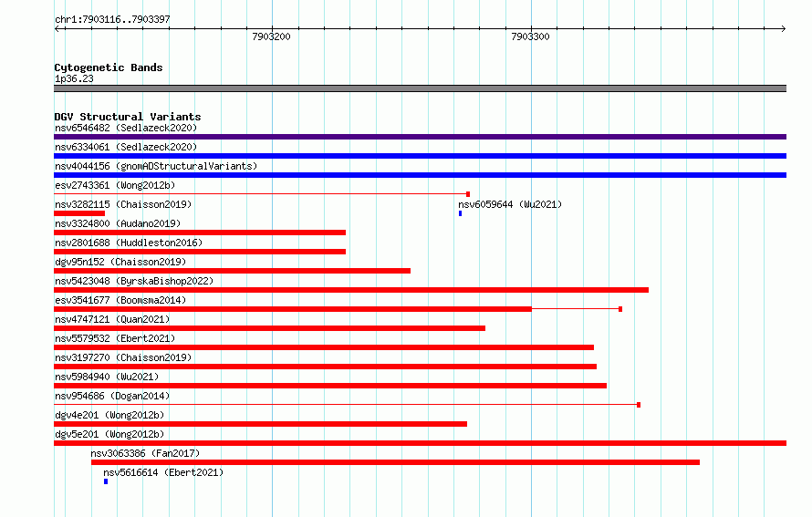Select the thin nsv954686 variant line
This screenshot has height=517, width=812.
(x=347, y=405)
